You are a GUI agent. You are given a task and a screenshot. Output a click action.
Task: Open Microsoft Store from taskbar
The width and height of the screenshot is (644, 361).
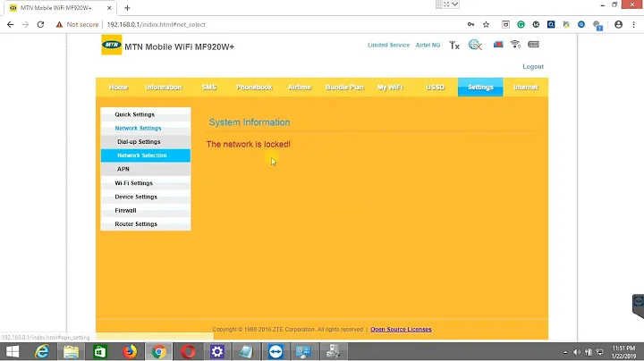pos(100,351)
